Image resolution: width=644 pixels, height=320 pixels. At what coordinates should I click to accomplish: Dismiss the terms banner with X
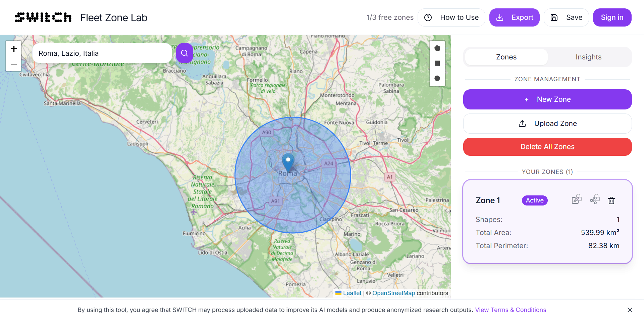pos(630,310)
